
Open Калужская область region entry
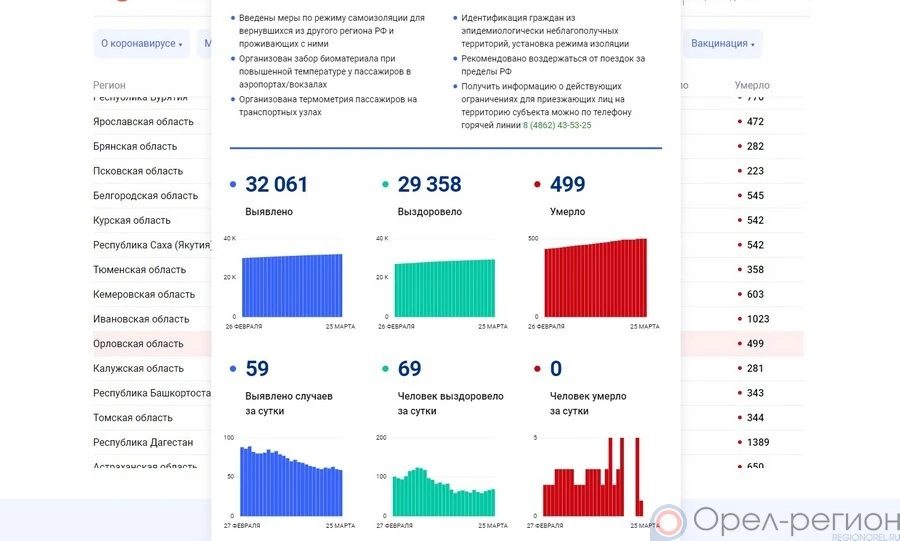tap(138, 368)
